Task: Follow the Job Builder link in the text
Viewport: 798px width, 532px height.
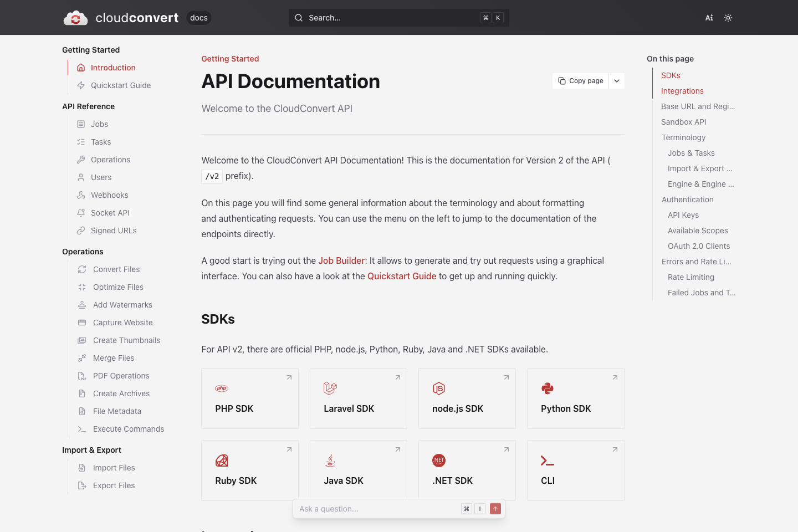Action: tap(341, 260)
